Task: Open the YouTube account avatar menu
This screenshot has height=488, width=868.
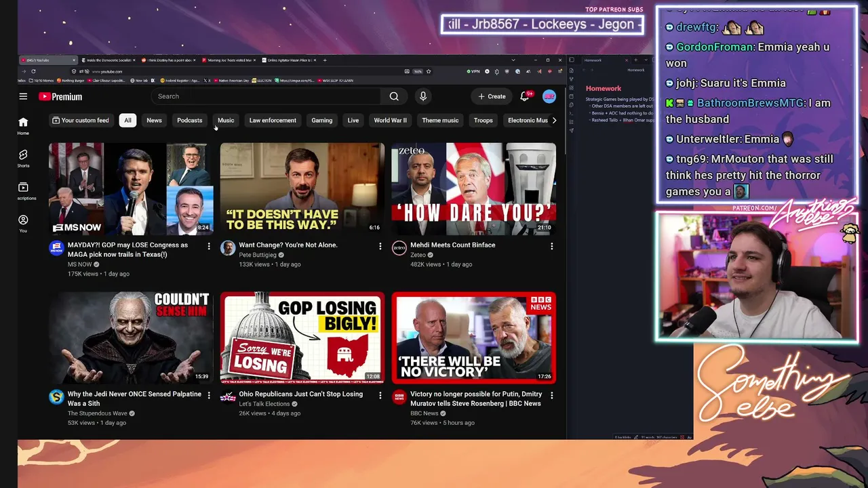Action: tap(549, 96)
